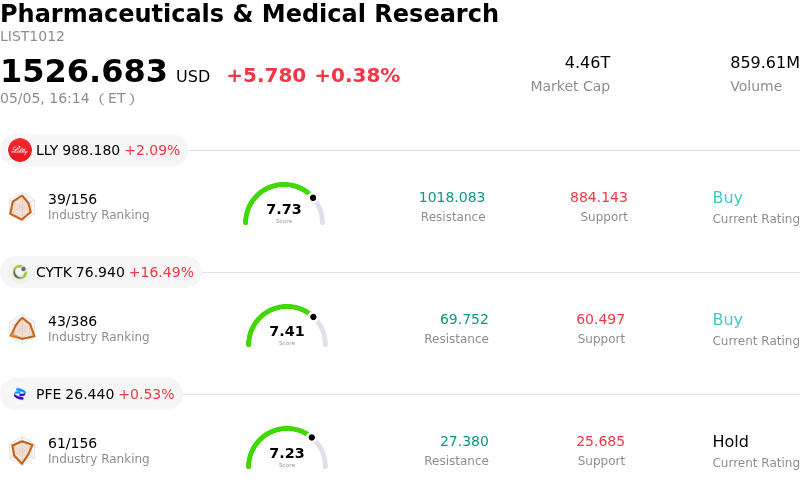The width and height of the screenshot is (800, 488).
Task: Click the Hold rating for PFE
Action: (x=731, y=441)
